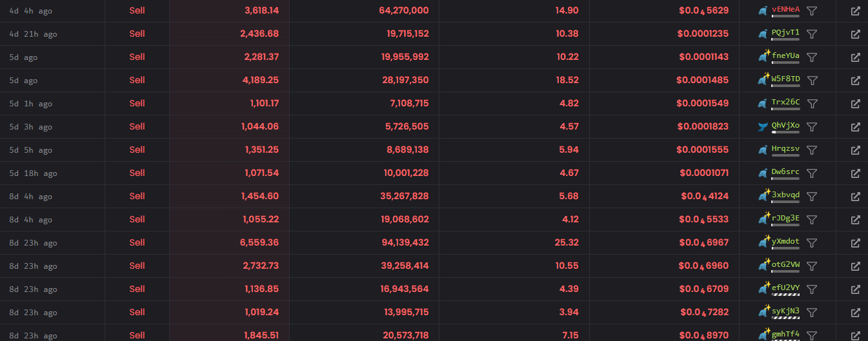Filter trades by maker syKjN3
The image size is (868, 341).
click(x=812, y=313)
